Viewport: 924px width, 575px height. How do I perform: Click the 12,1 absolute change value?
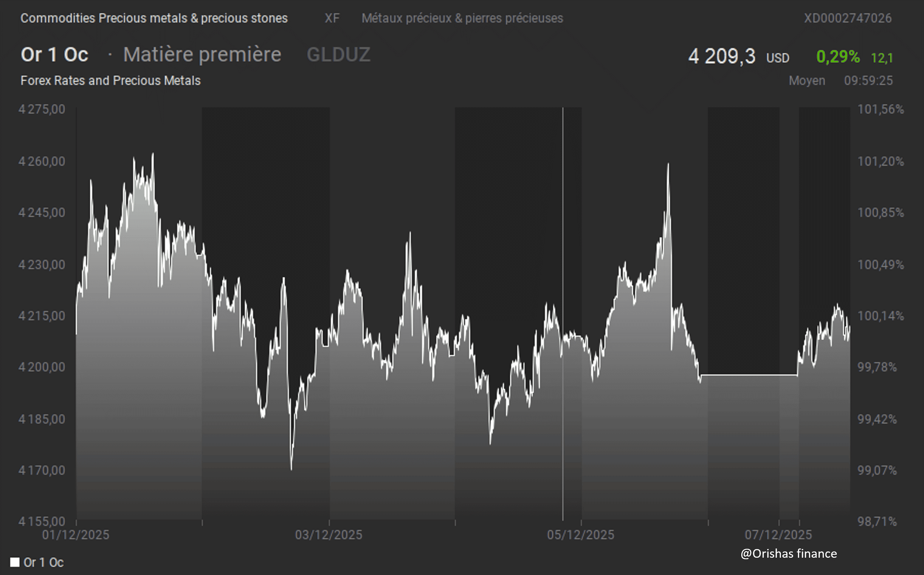(882, 58)
